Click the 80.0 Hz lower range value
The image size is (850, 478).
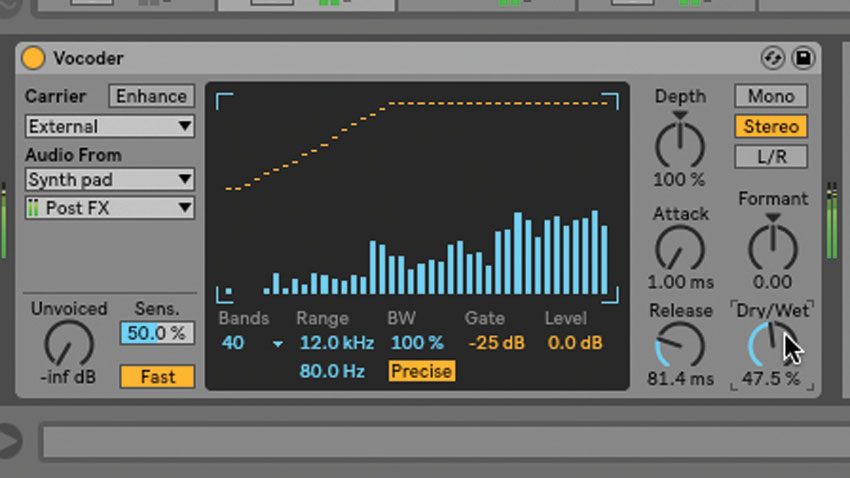pos(332,371)
